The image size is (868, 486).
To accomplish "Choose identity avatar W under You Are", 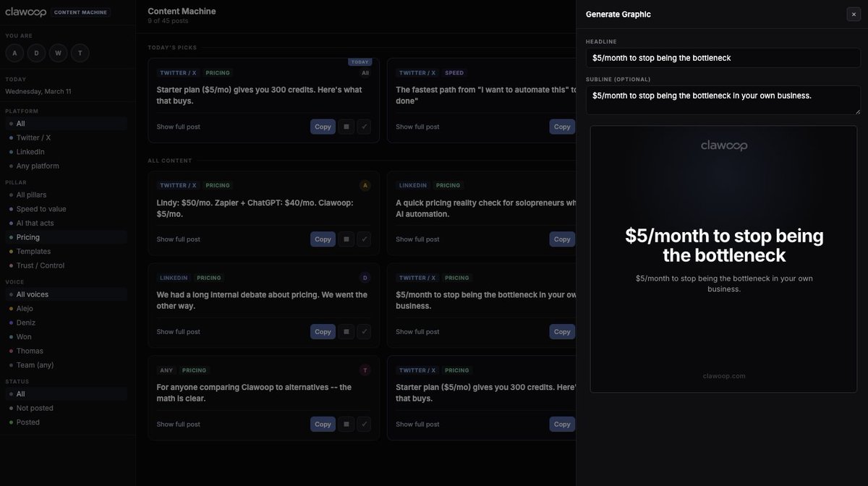I will pyautogui.click(x=58, y=53).
